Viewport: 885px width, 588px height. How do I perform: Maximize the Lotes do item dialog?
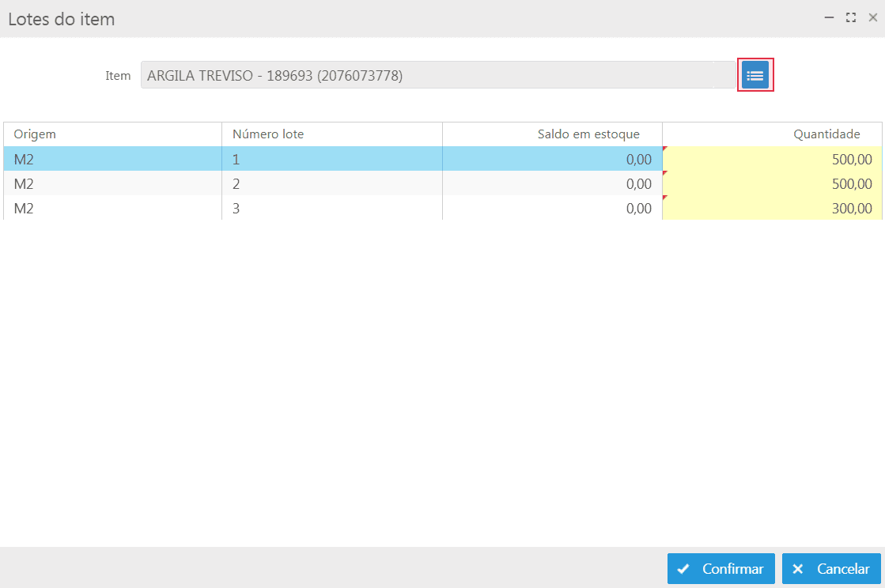[x=851, y=17]
